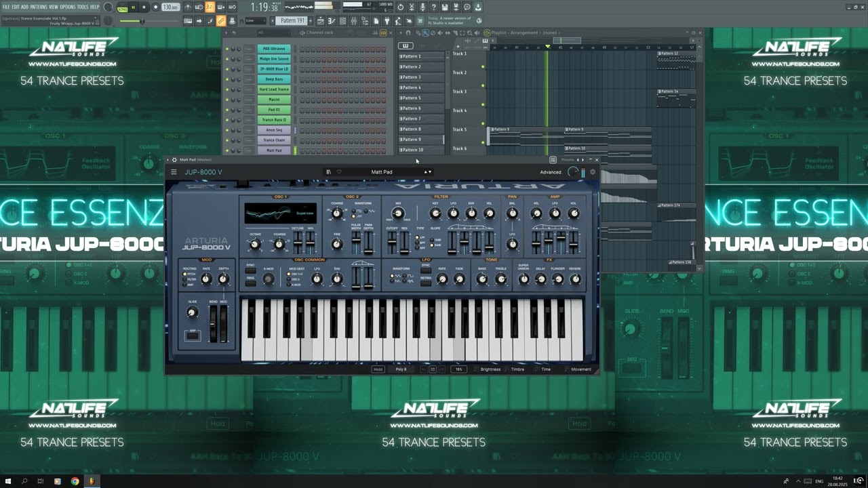Click the amp VOL knob
868x488 pixels.
[x=574, y=213]
